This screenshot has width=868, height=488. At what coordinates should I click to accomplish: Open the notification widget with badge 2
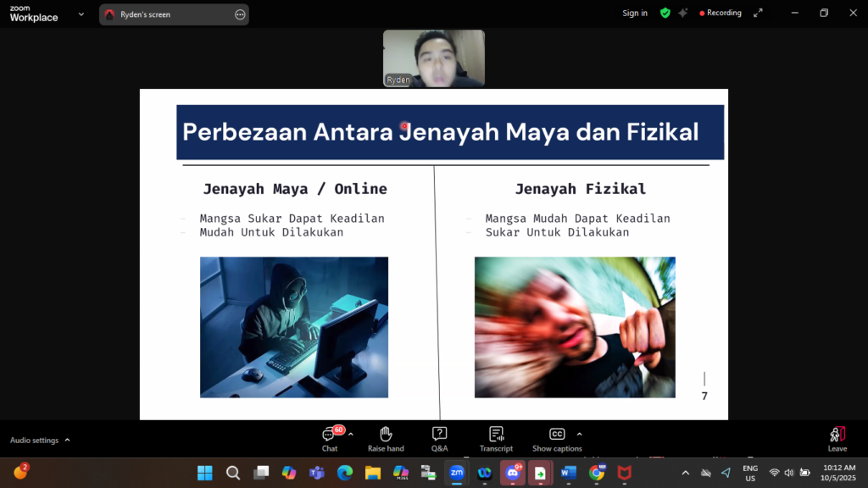tap(21, 472)
